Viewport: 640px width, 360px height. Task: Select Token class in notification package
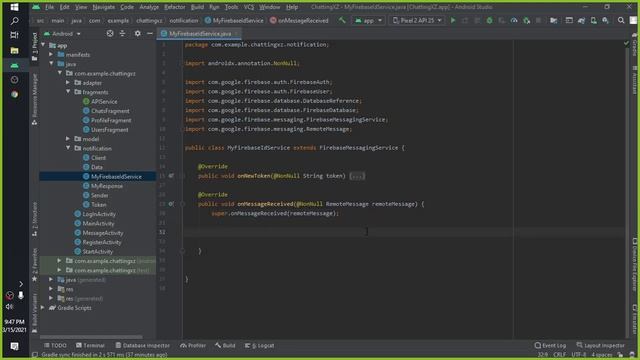(98, 204)
